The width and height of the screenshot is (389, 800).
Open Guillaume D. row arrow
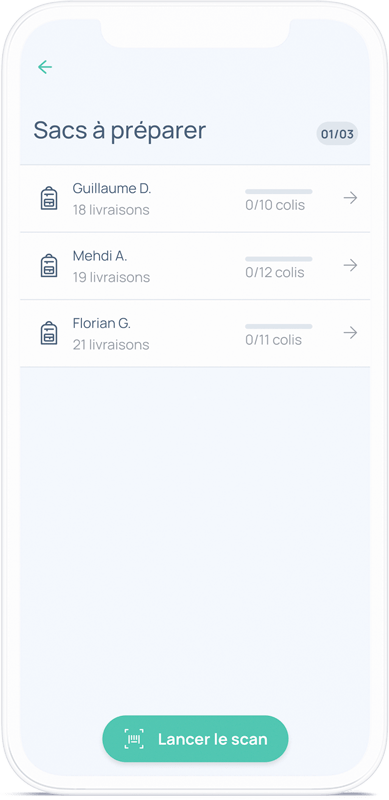point(350,198)
